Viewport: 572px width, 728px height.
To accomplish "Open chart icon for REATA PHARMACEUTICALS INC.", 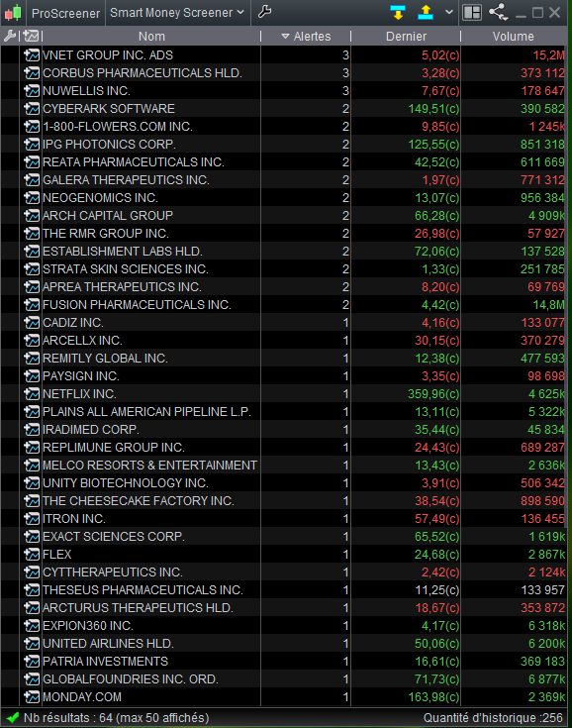I will [32, 162].
